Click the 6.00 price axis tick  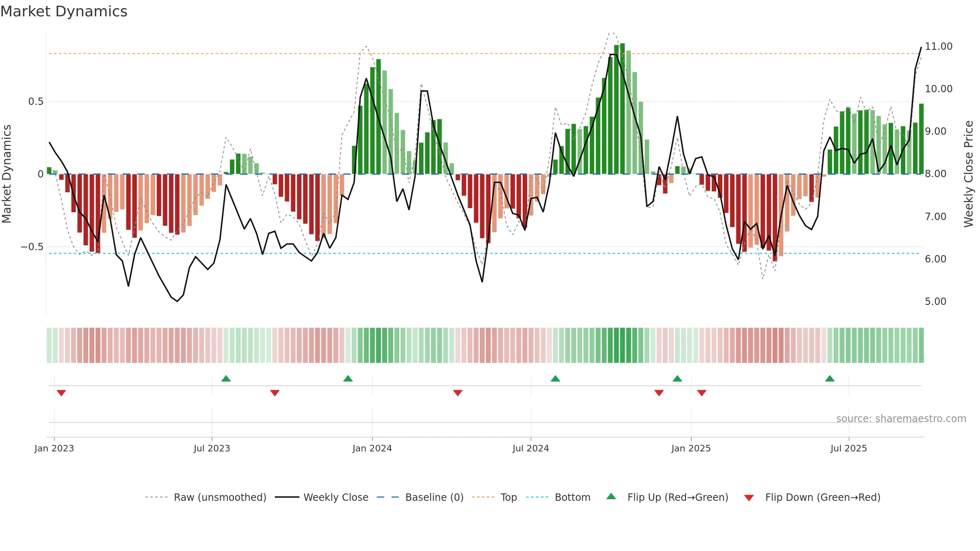click(935, 259)
